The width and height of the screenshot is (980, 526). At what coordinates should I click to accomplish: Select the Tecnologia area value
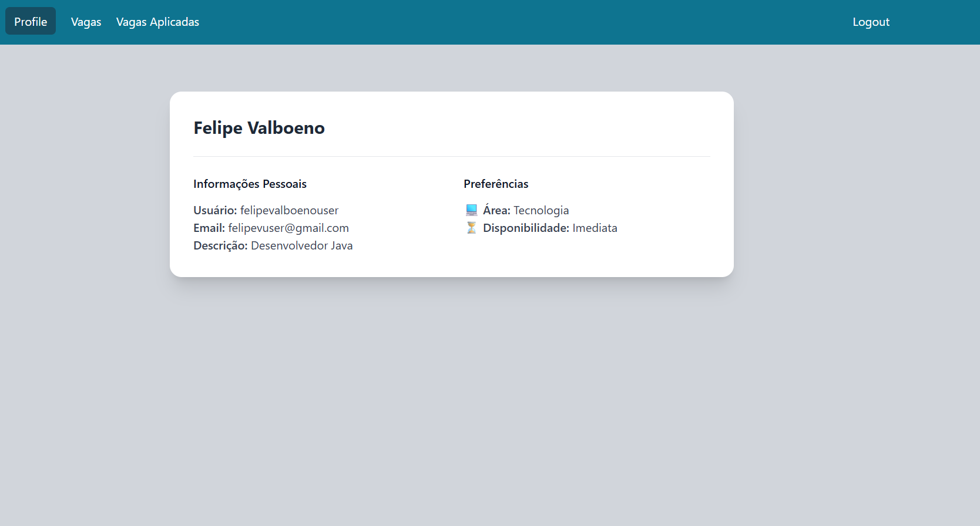point(541,210)
